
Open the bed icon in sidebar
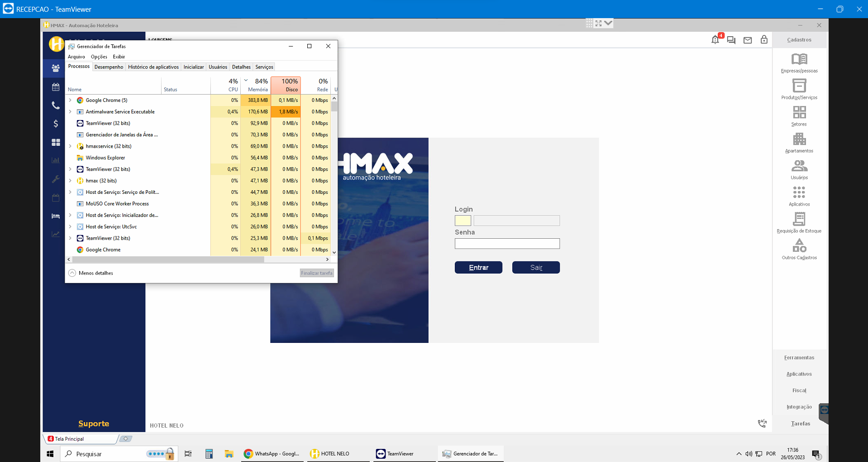click(x=56, y=216)
